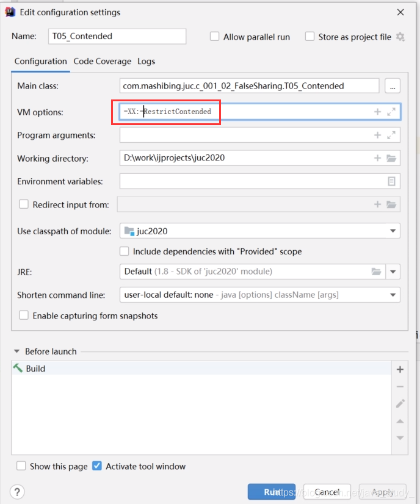Browse for Working directory folder
420x504 pixels.
tap(391, 158)
